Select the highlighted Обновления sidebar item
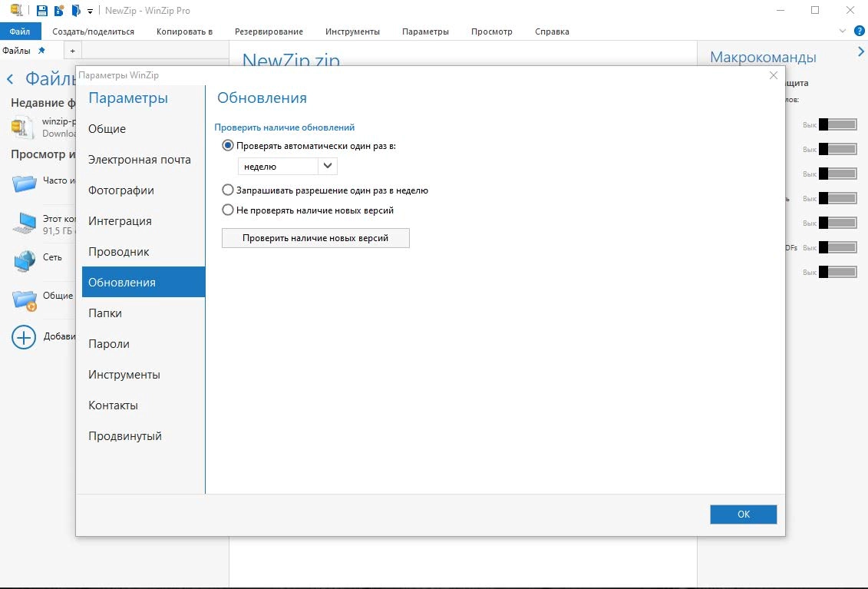 tap(144, 282)
